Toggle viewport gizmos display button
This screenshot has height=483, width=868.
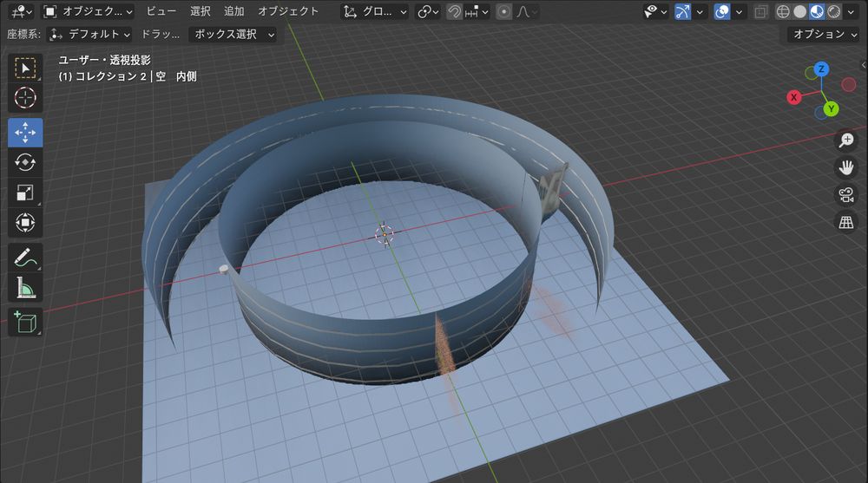pos(682,11)
